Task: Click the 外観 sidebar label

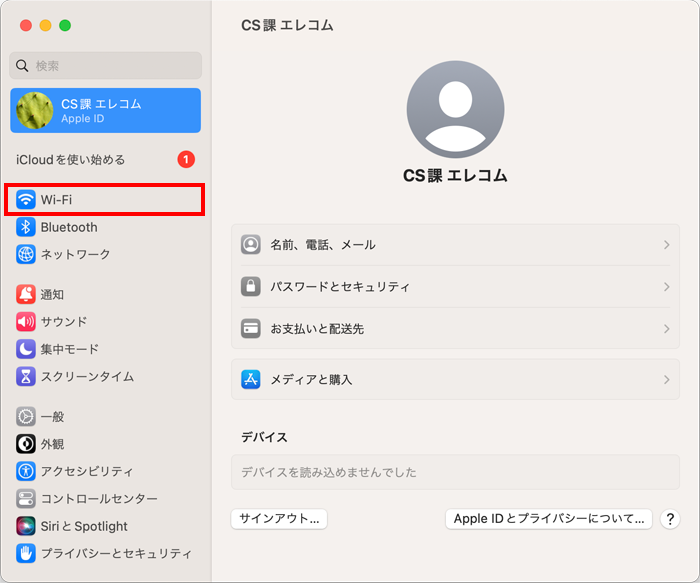Action: 52,444
